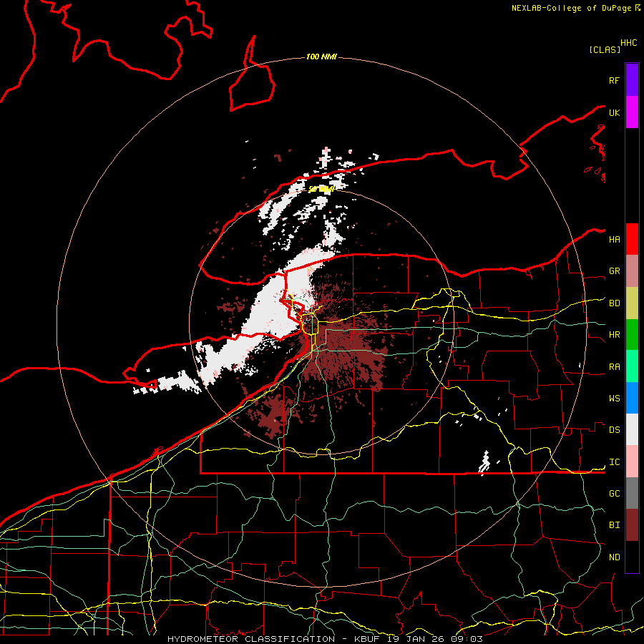Click the HHC product label
The image size is (644, 644).
tap(628, 43)
